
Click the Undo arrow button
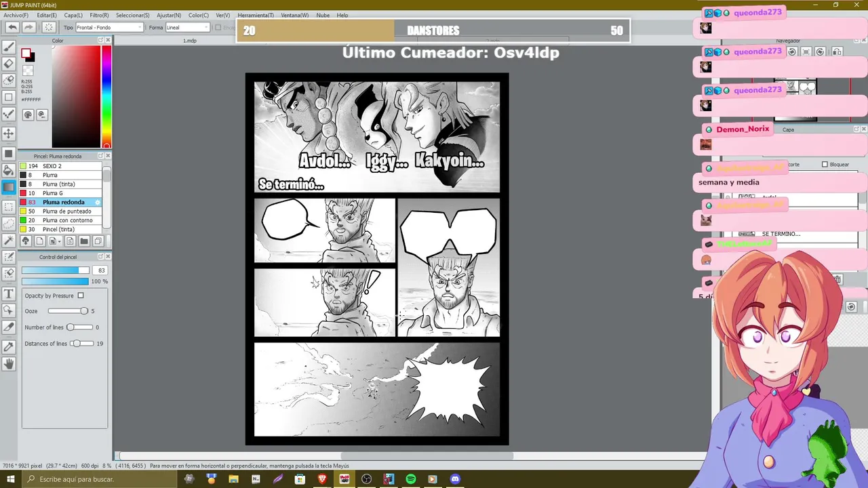(12, 27)
